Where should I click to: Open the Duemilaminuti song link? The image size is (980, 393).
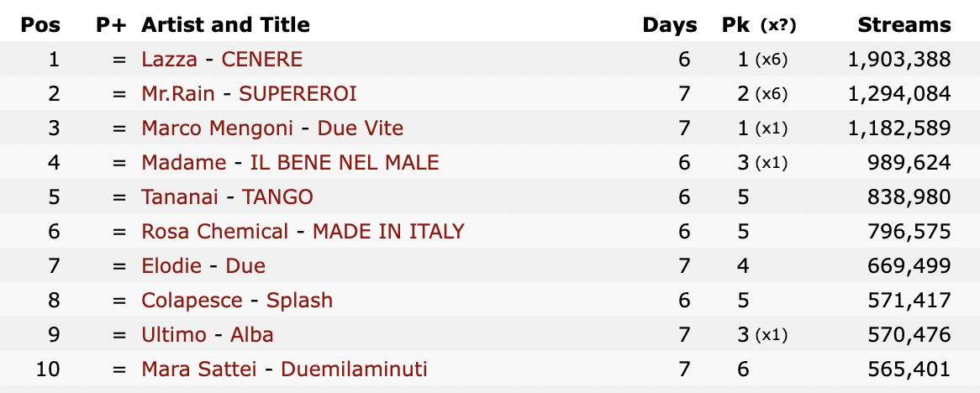(355, 369)
